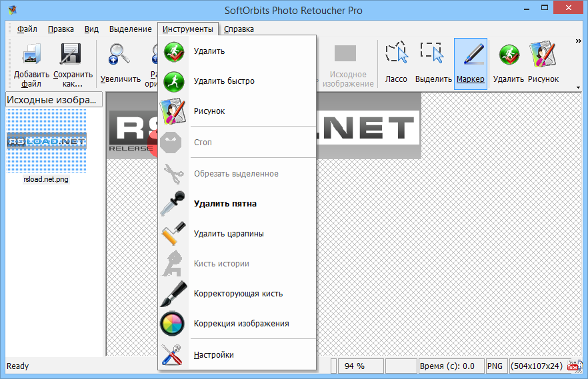Open the Выделение menu

click(x=131, y=29)
